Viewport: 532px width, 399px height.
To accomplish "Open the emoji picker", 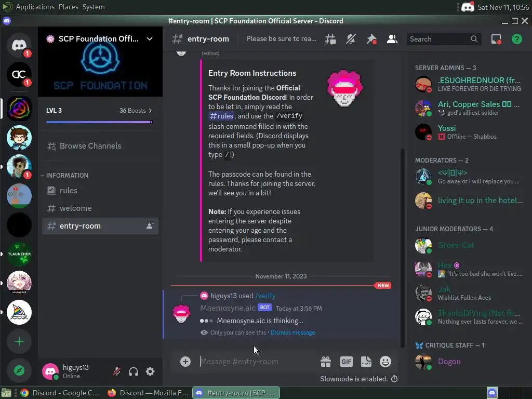I will pyautogui.click(x=385, y=362).
